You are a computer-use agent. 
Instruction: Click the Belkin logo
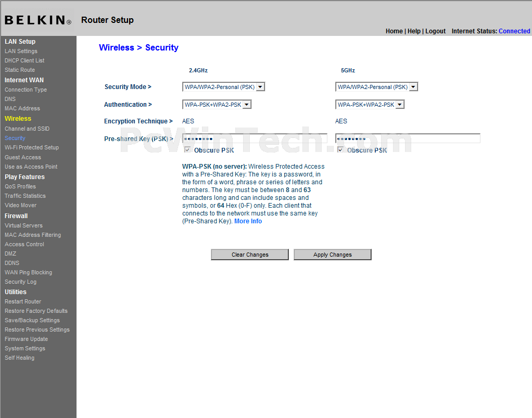click(x=38, y=20)
